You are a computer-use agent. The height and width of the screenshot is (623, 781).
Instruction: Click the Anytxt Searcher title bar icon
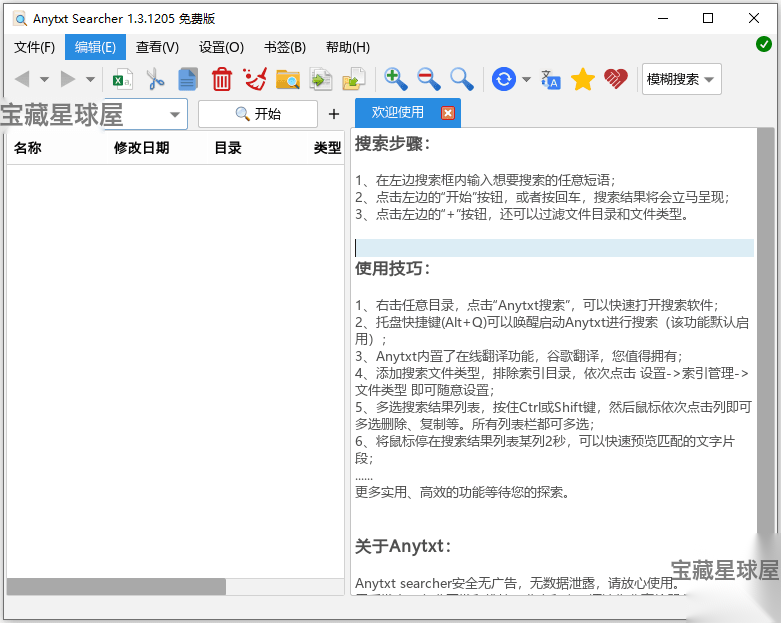coord(20,19)
